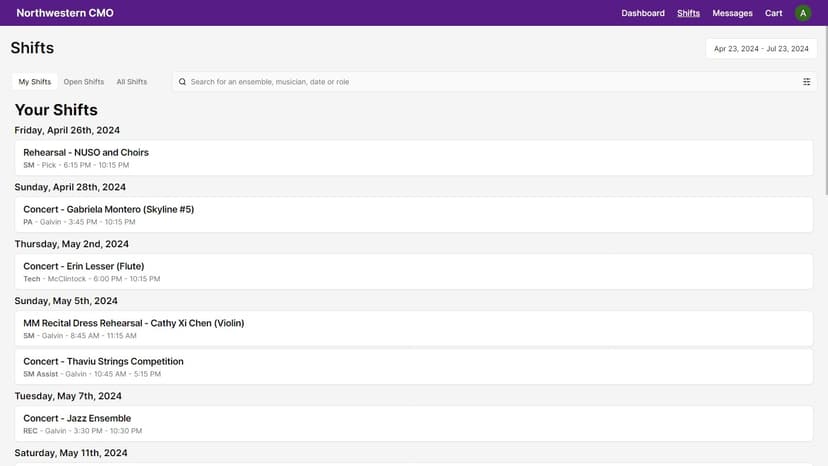Open the Cart page
This screenshot has height=466, width=828.
pyautogui.click(x=774, y=13)
